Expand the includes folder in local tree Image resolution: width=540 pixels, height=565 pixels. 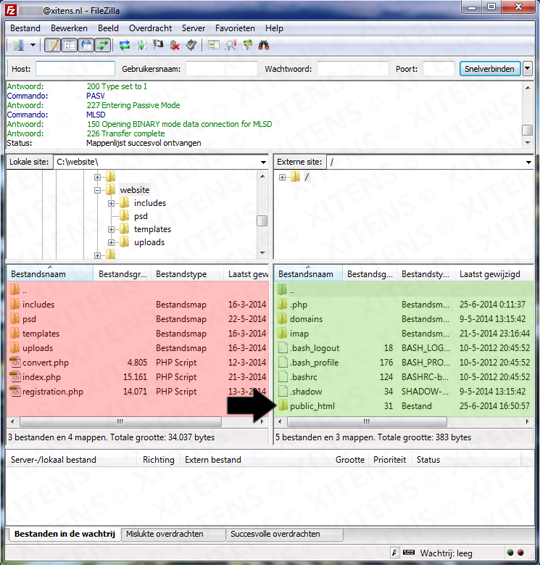pos(111,204)
